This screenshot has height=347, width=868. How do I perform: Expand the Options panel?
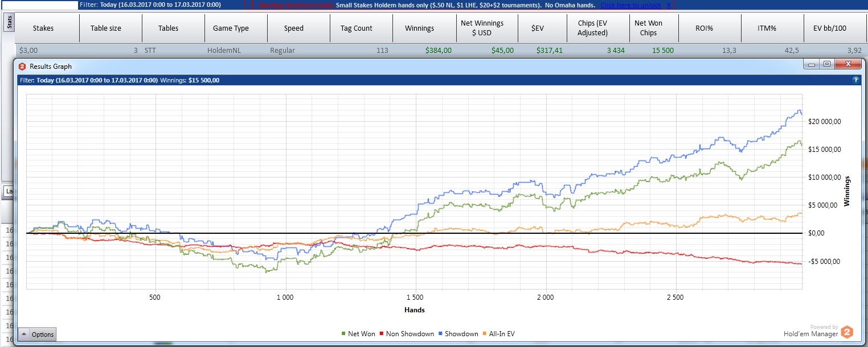click(x=38, y=334)
